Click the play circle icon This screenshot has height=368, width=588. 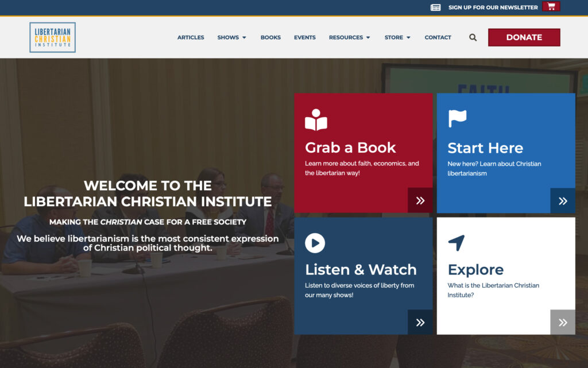[x=315, y=243]
